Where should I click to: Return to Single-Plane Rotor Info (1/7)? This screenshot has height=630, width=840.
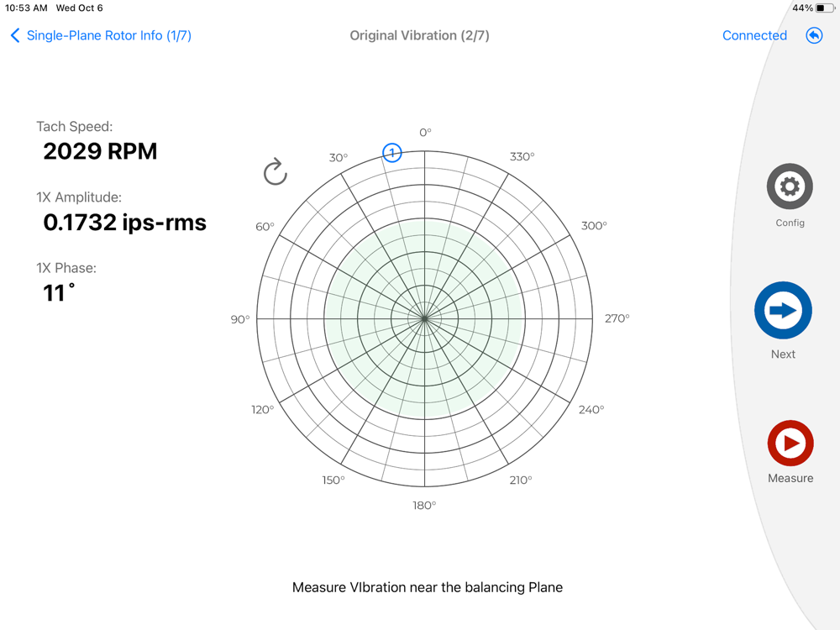(x=108, y=35)
